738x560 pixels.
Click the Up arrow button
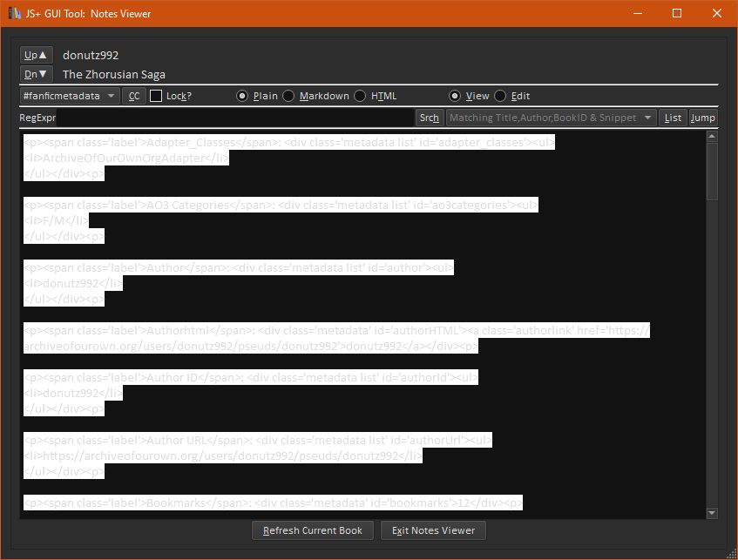click(36, 55)
